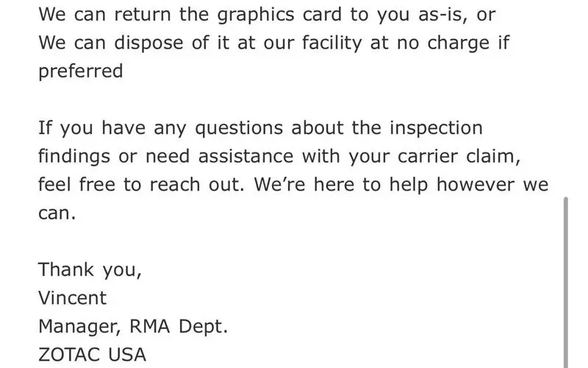The width and height of the screenshot is (588, 368).
Task: Click the text We can return the graphics card
Action: pos(198,15)
